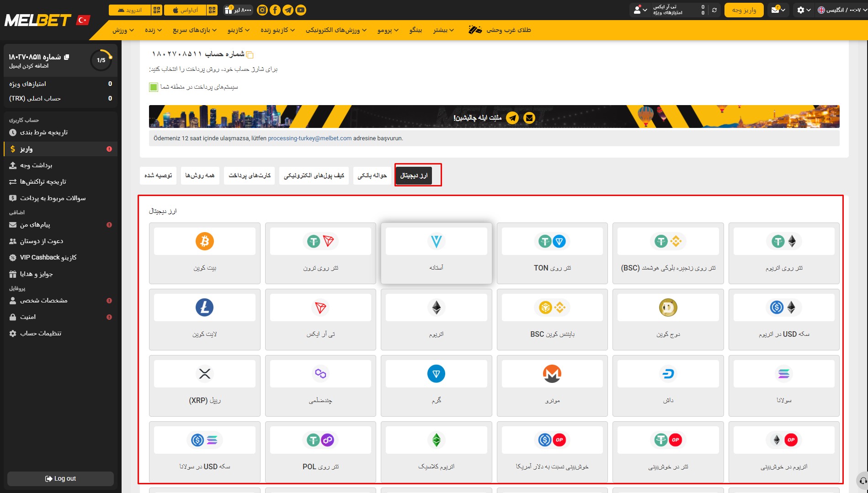Select Tether on Tron payment method
The width and height of the screenshot is (868, 493).
click(320, 253)
